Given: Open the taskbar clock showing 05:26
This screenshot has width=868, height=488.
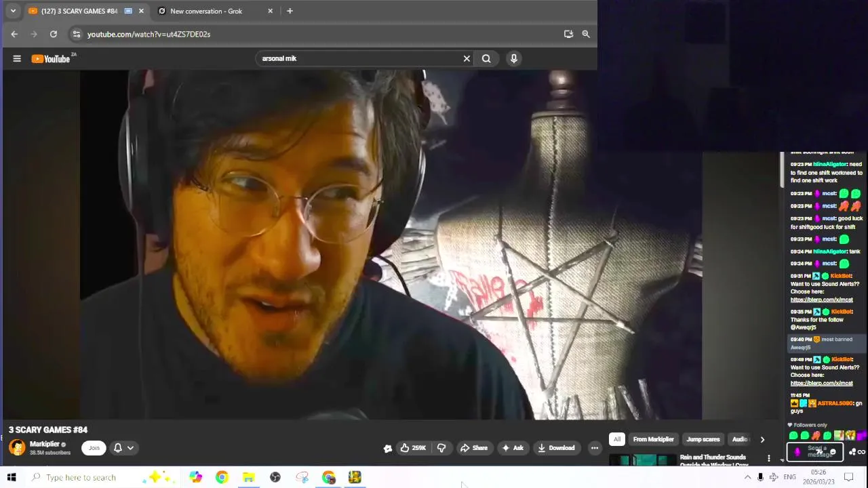Looking at the screenshot, I should click(x=818, y=477).
